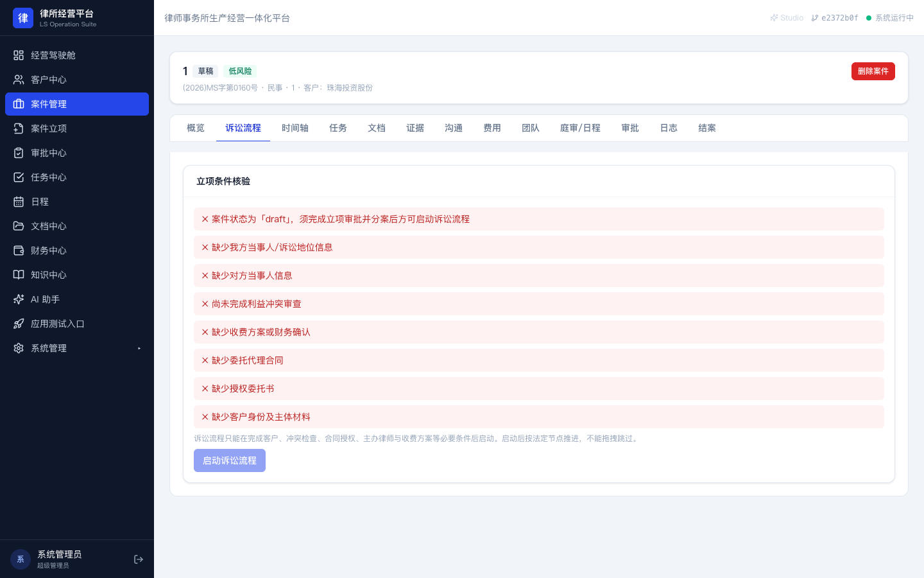This screenshot has height=578, width=924.
Task: Click the 客户中心 users icon
Action: point(19,80)
